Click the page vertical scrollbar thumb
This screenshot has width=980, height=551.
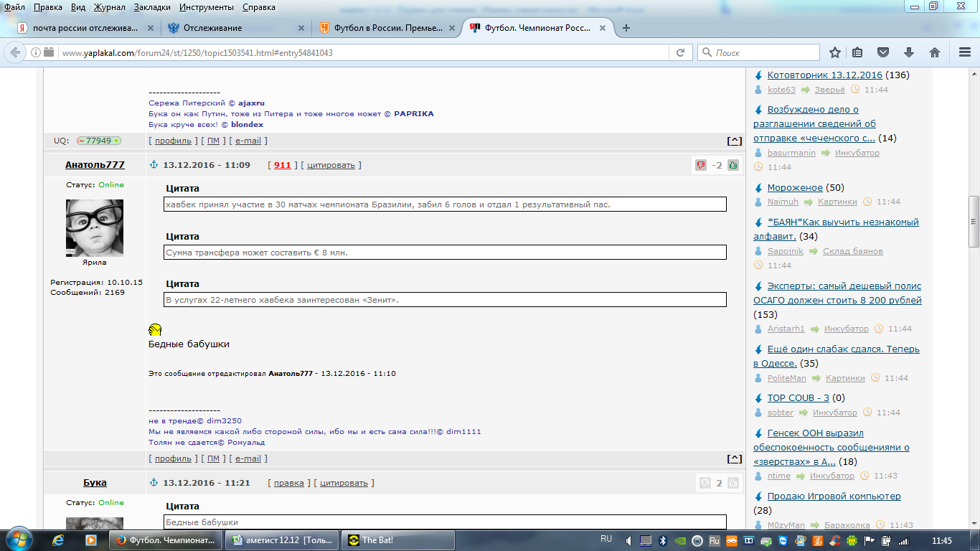click(x=974, y=222)
